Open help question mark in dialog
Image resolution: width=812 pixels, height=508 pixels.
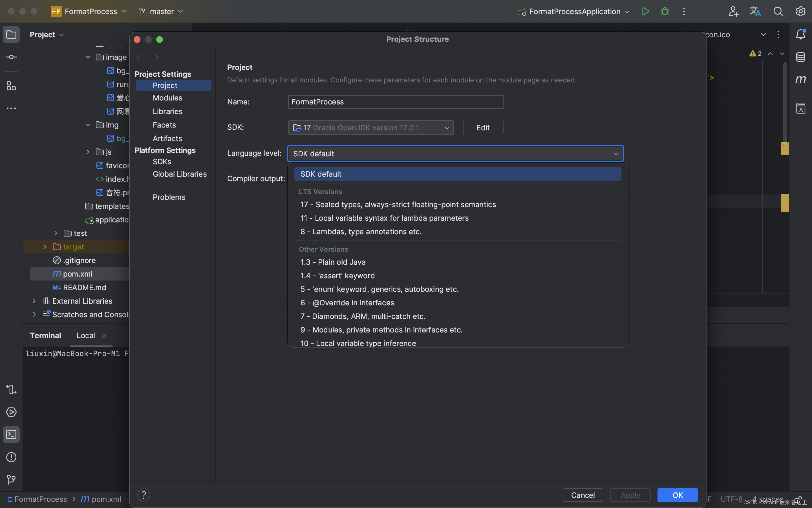(144, 495)
